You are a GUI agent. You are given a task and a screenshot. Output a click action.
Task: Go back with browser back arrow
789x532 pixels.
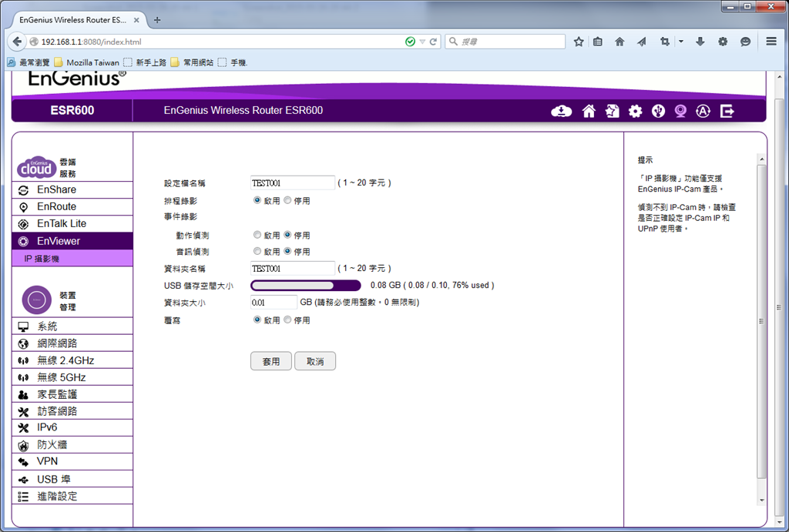[x=17, y=42]
